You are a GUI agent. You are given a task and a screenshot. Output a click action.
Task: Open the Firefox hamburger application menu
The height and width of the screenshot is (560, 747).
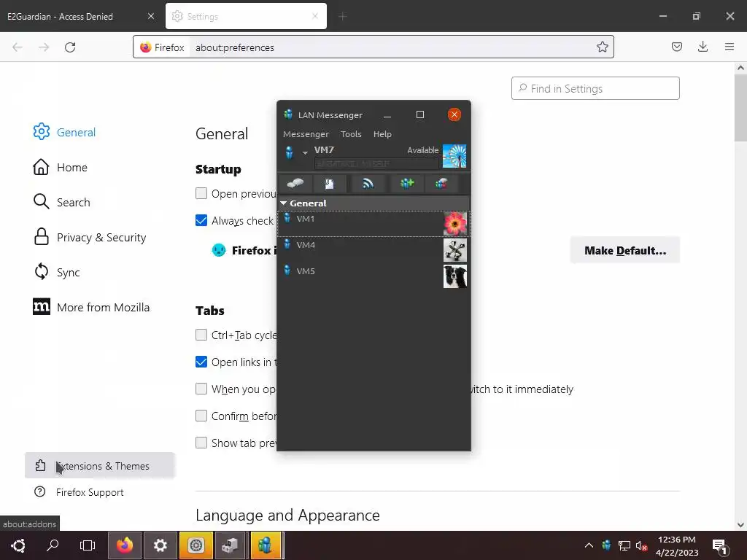pos(729,47)
